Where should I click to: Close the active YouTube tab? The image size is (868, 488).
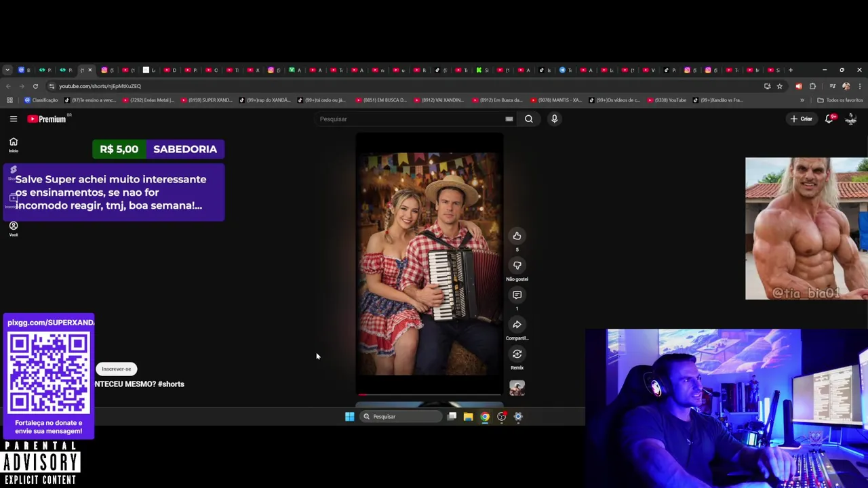click(x=90, y=70)
